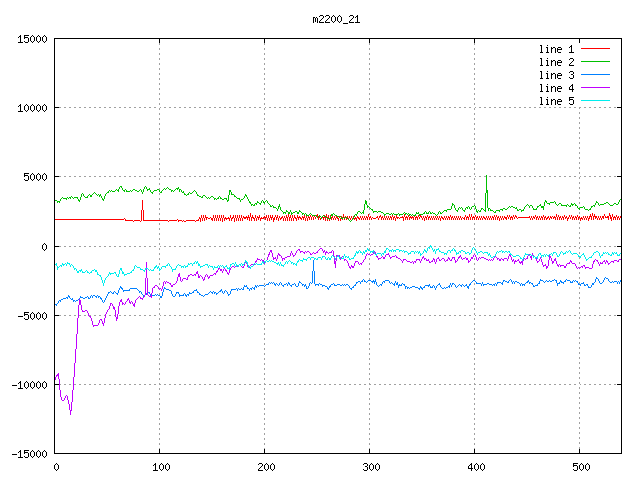Click the 100 x-axis tick label
The width and height of the screenshot is (640, 480).
(160, 467)
